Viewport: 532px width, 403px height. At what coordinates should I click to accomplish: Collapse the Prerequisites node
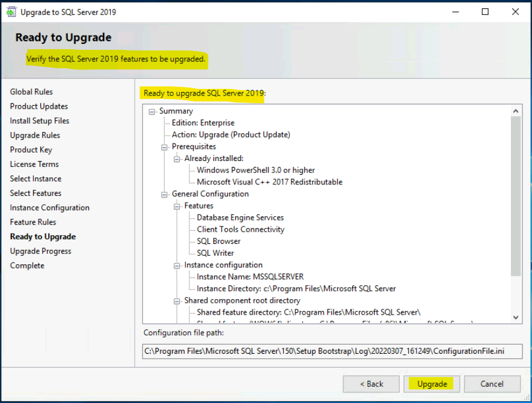pos(164,147)
